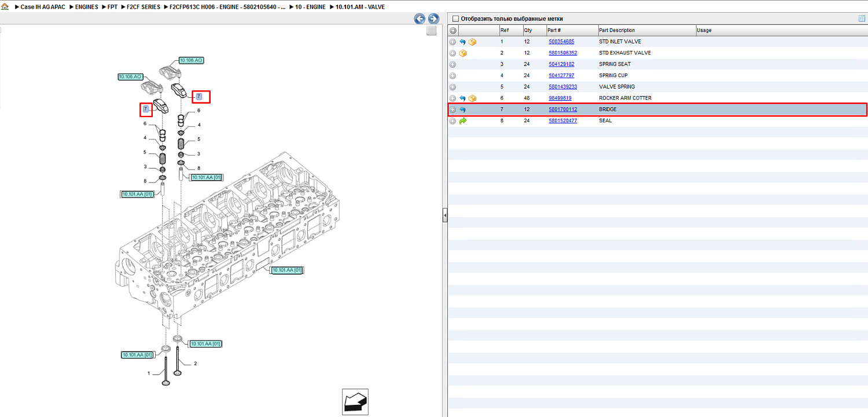Viewport: 868px width, 417px height.
Task: Click the blue replacement arrow for STD INLET VALVE
Action: 463,42
